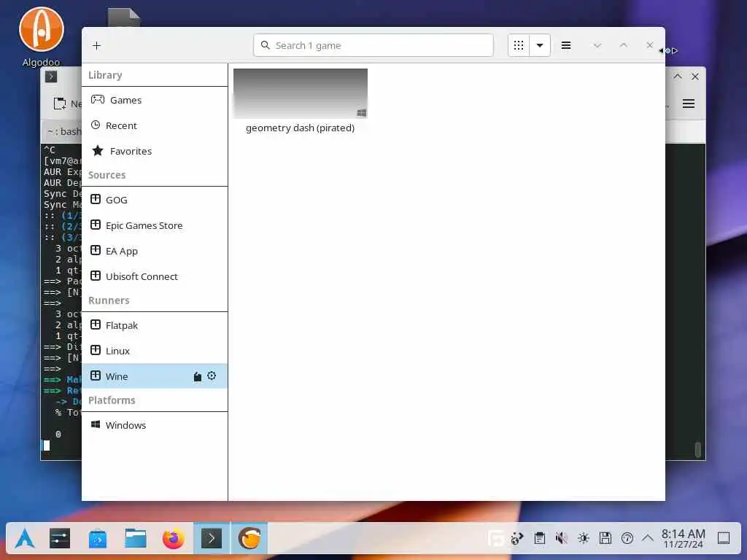Open the clock showing 8:14 AM
The height and width of the screenshot is (560, 747).
pos(683,539)
